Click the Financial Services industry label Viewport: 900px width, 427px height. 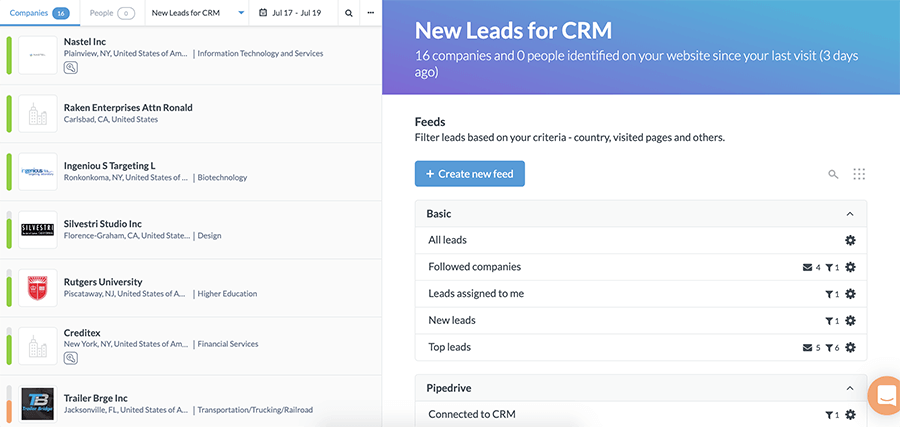click(x=228, y=344)
